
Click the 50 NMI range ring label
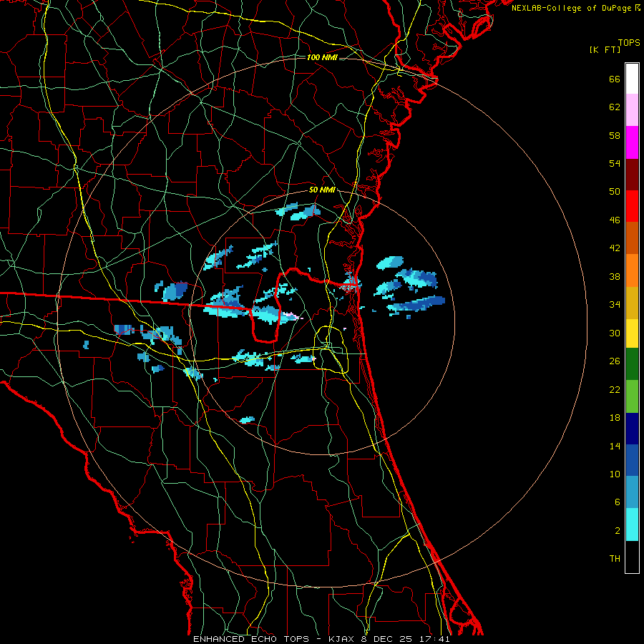[322, 190]
